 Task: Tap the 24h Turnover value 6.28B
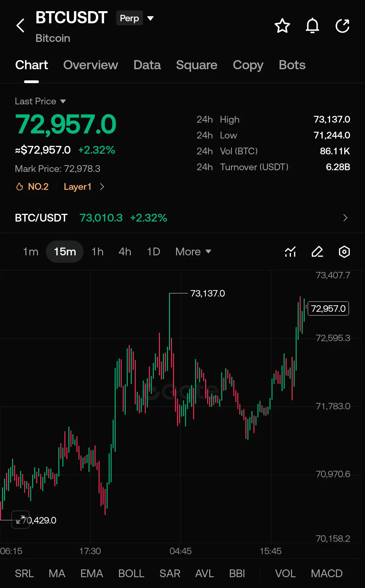click(338, 167)
